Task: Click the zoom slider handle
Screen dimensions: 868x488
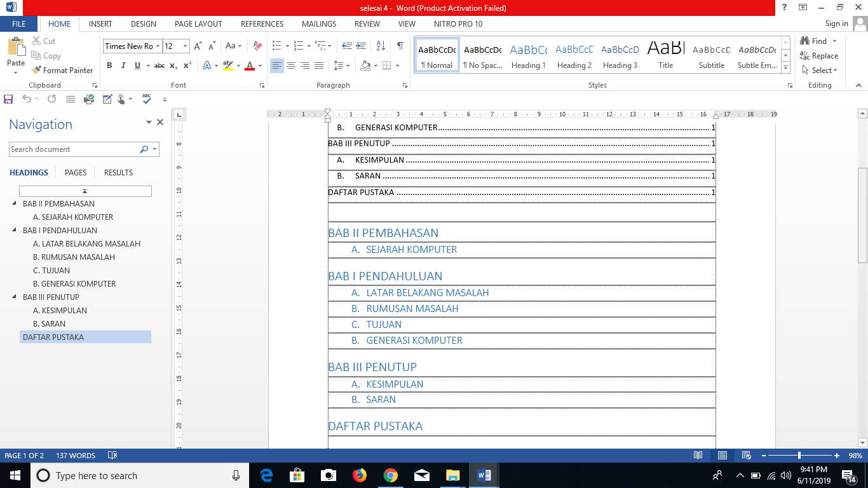Action: 799,456
